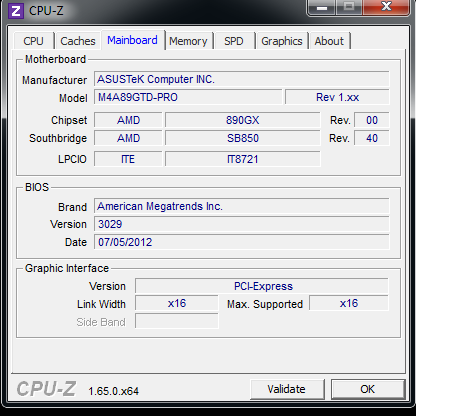The image size is (450, 416).
Task: Click the SB850 southbridge value
Action: coord(243,138)
